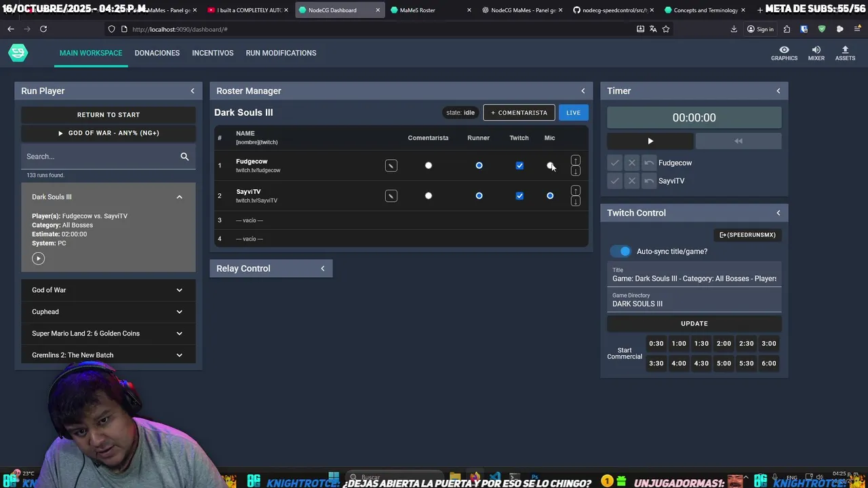Reload the browser page
This screenshot has height=488, width=868.
tap(43, 29)
